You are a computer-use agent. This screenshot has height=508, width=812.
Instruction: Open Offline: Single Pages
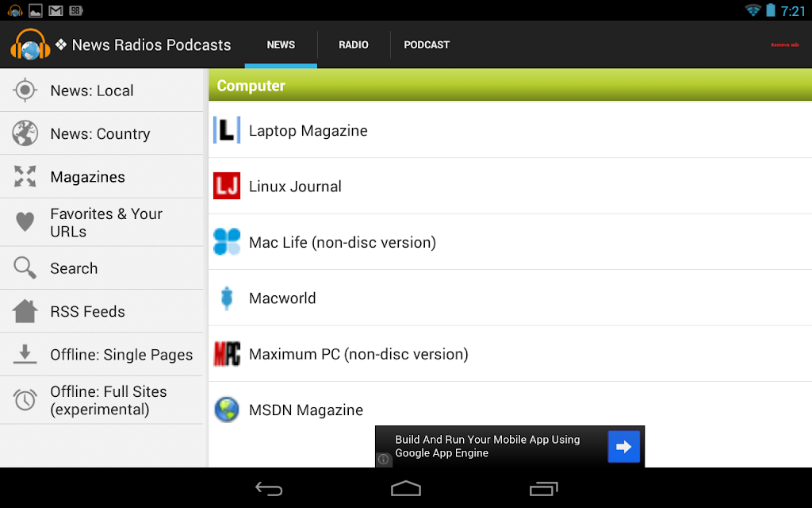(101, 354)
